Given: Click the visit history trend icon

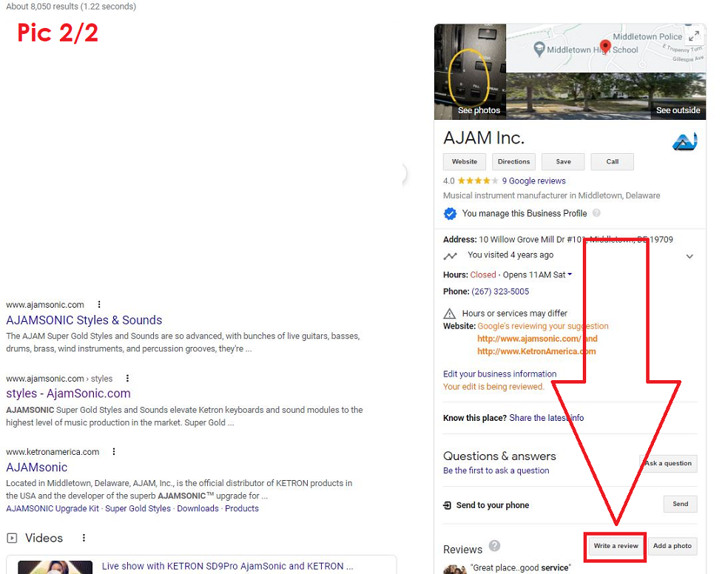Looking at the screenshot, I should [x=450, y=256].
